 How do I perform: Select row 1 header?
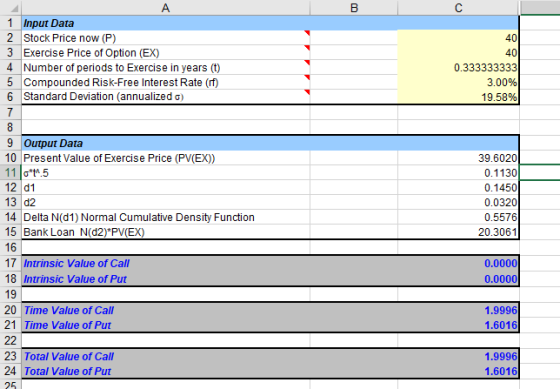click(10, 23)
